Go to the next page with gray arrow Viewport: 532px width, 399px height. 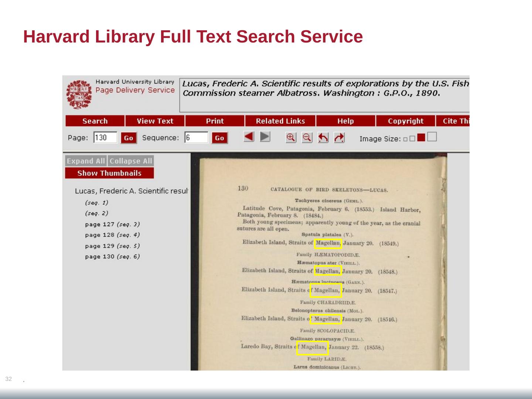coord(265,137)
